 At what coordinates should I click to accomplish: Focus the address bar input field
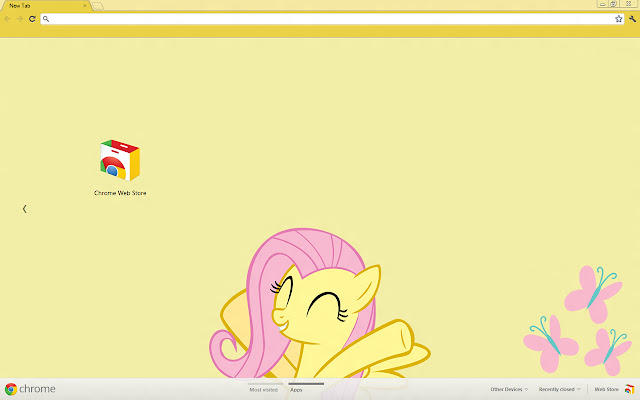pyautogui.click(x=332, y=19)
